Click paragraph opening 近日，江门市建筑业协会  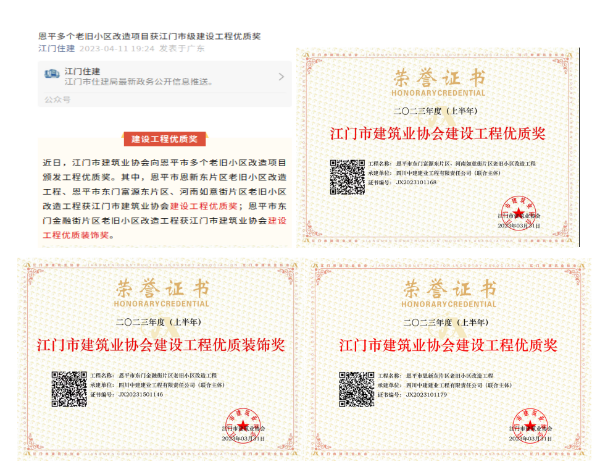point(96,163)
